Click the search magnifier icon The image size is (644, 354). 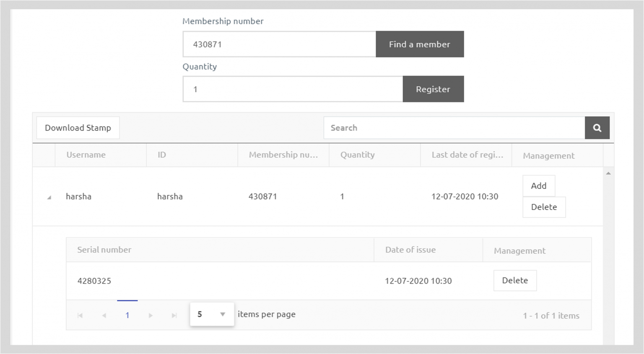click(597, 128)
